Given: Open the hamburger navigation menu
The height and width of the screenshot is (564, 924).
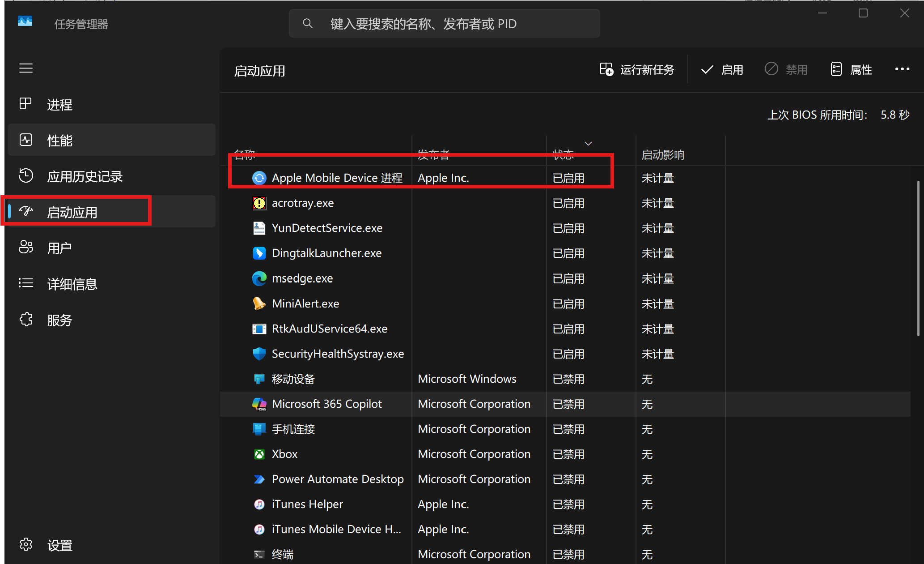Looking at the screenshot, I should pos(26,68).
